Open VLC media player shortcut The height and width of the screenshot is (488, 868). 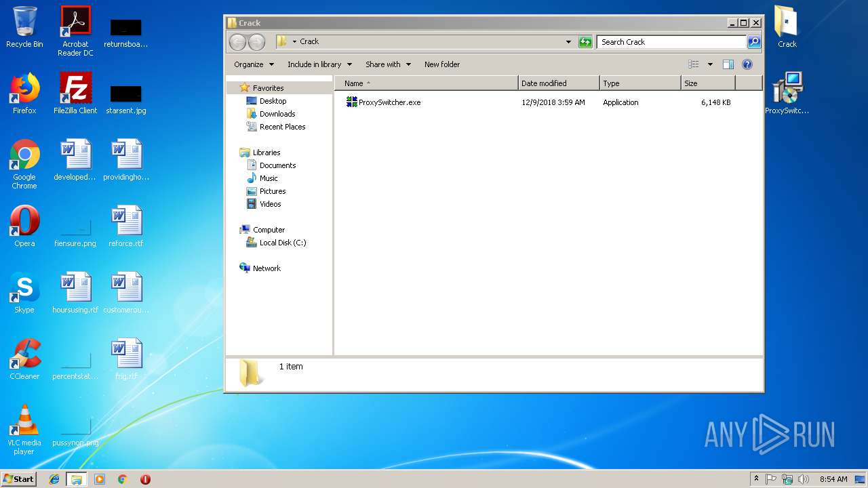(24, 430)
